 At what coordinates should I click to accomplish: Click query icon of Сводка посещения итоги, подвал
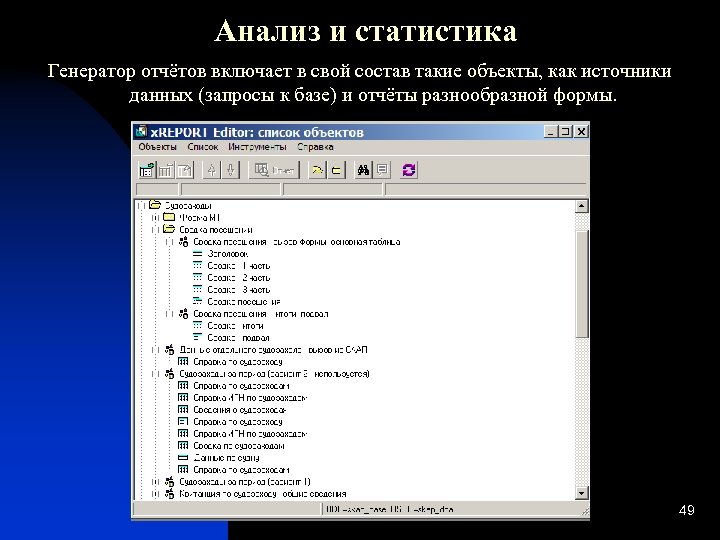pos(183,314)
